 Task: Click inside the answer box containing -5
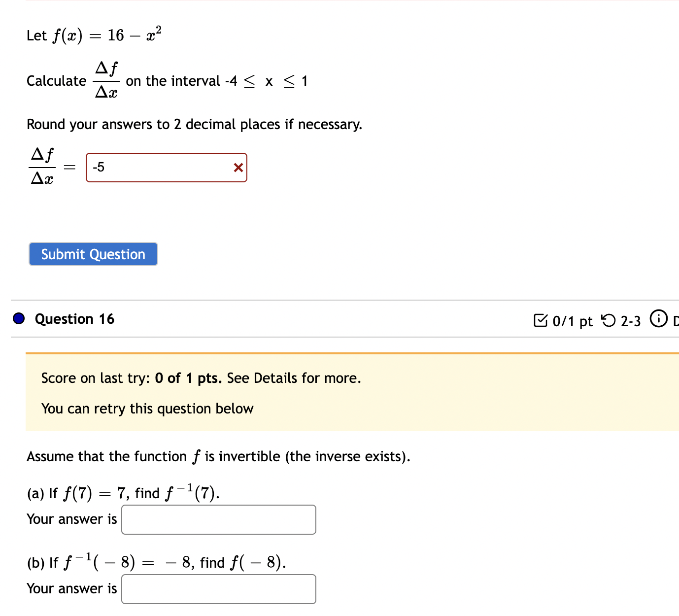[x=158, y=168]
